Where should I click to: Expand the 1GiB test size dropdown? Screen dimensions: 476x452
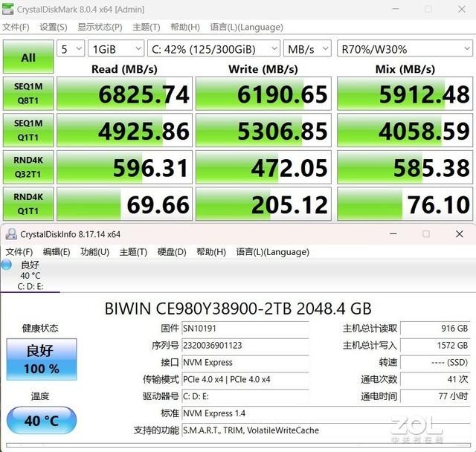(x=115, y=48)
